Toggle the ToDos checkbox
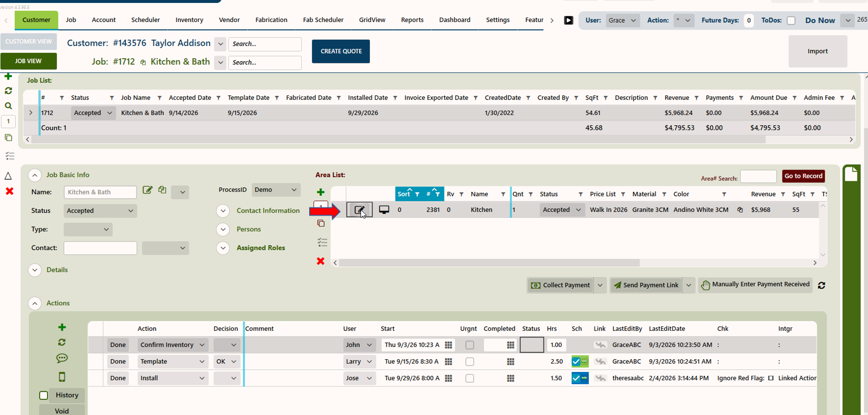 point(791,20)
